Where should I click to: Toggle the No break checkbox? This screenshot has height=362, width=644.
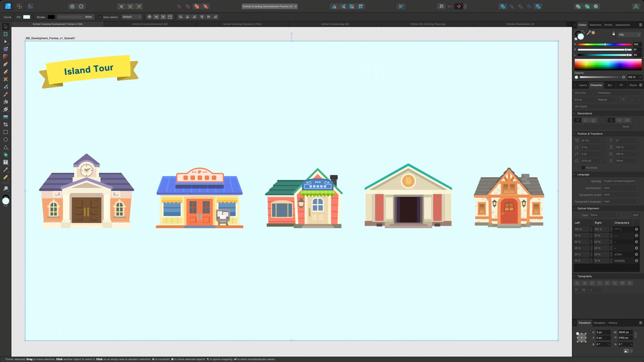coord(583,167)
